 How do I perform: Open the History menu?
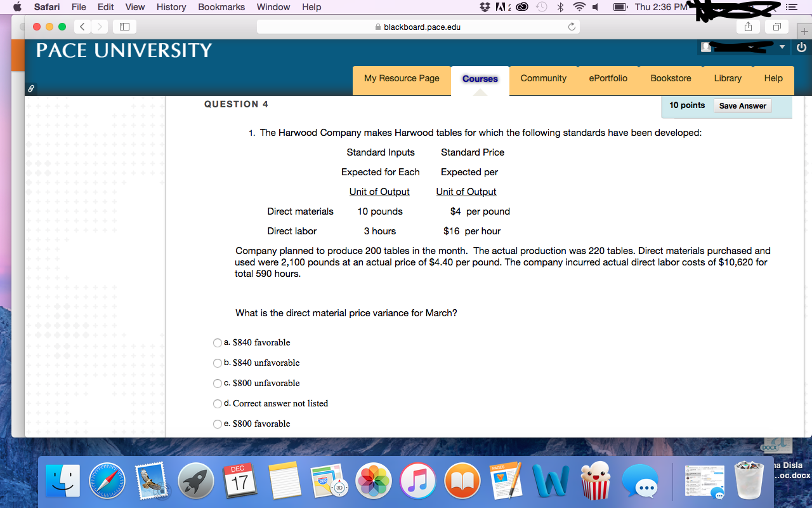[x=171, y=7]
